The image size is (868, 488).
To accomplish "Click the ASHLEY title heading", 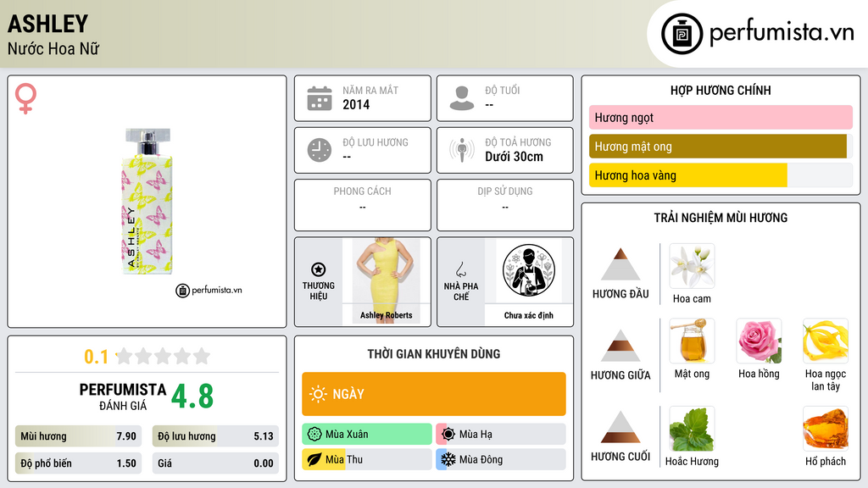I will (47, 24).
